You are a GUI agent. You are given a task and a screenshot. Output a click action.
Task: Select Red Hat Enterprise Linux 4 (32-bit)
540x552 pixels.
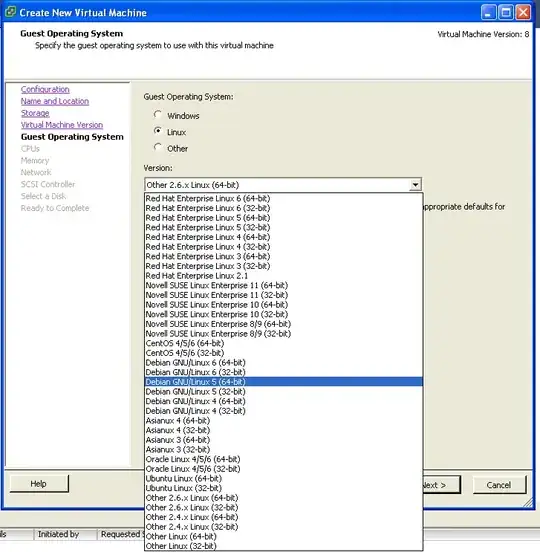(x=283, y=247)
